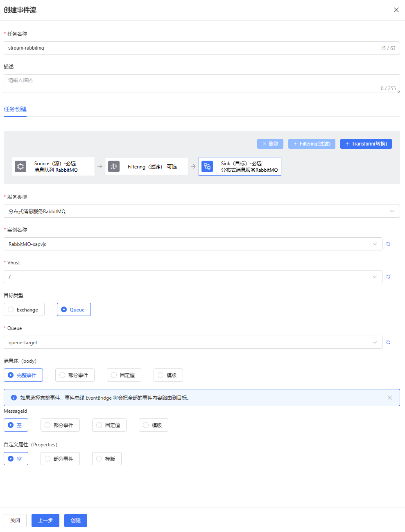Choose 完整事件 for message body
Image resolution: width=405 pixels, height=532 pixels.
[23, 375]
